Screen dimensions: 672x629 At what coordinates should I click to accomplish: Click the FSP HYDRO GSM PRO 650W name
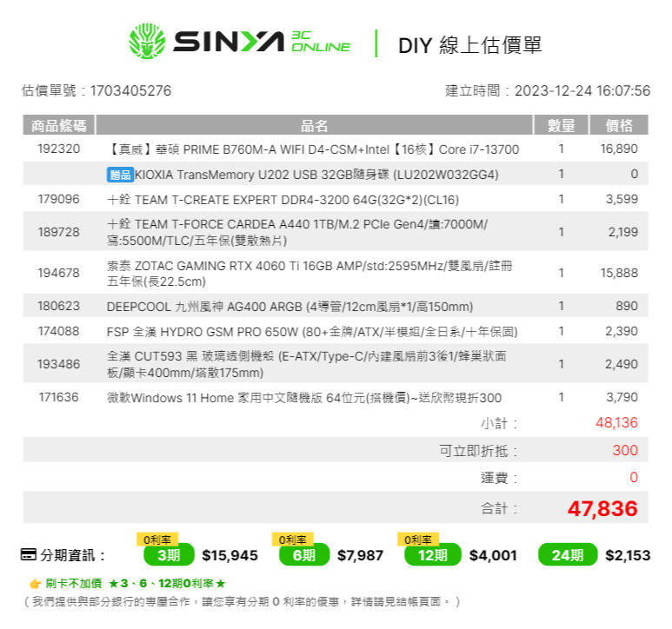(312, 332)
